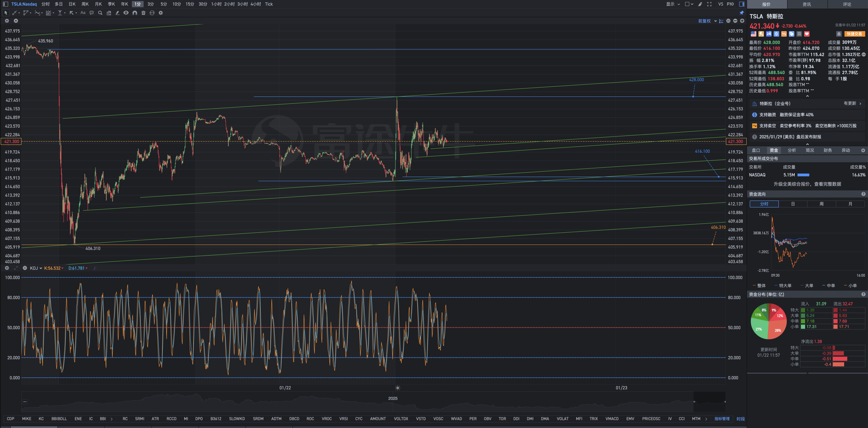This screenshot has width=868, height=428.
Task: Toggle left sidebar panel icon
Action: pos(5,4)
